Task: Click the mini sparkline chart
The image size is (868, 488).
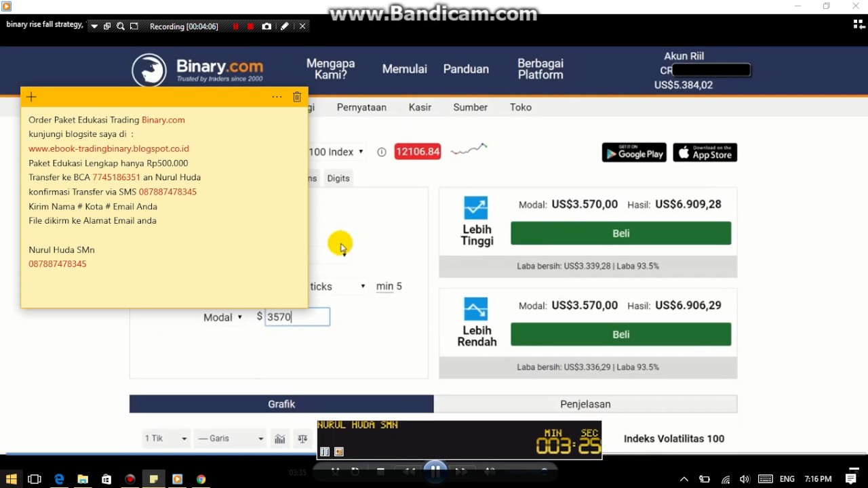Action: pyautogui.click(x=469, y=149)
